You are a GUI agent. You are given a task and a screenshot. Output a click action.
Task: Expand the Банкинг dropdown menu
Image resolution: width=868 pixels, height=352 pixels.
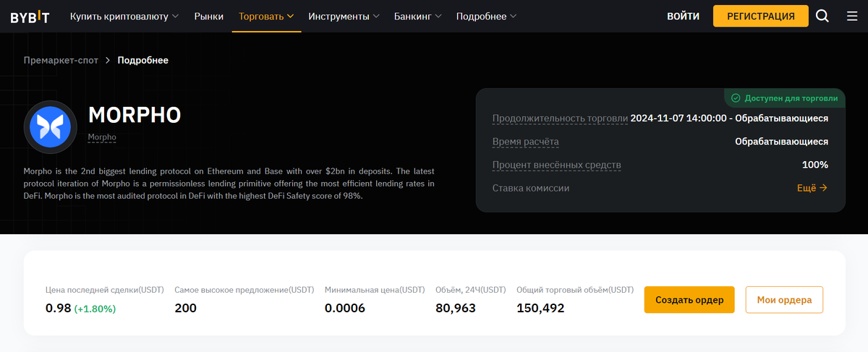coord(418,16)
